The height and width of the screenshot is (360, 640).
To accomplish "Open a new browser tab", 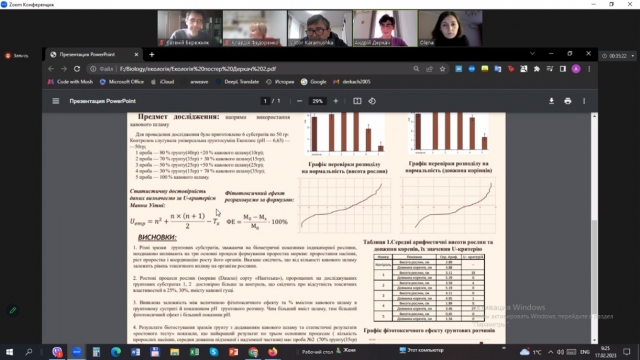I will [x=152, y=54].
